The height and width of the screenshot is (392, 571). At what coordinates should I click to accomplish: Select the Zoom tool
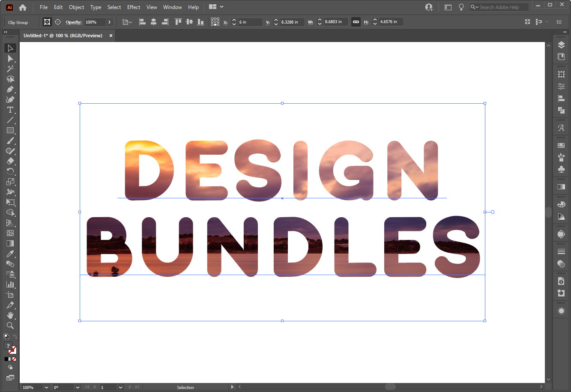tap(10, 326)
